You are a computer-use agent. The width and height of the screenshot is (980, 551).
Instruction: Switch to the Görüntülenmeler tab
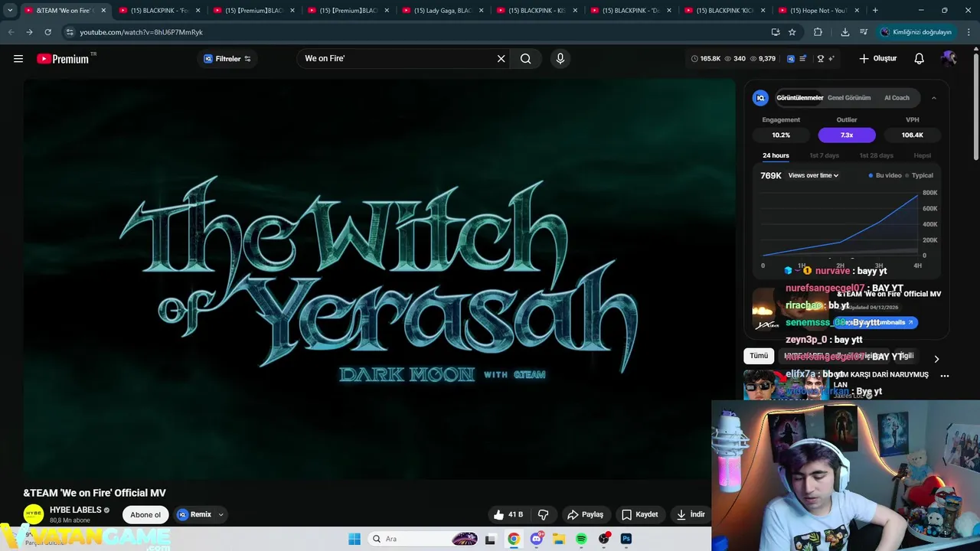799,98
